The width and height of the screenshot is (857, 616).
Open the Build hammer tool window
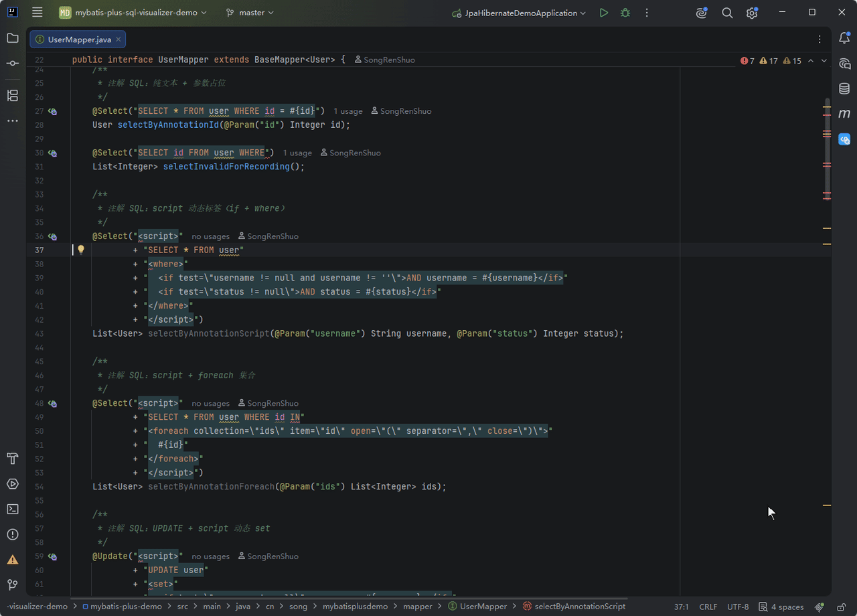13,459
